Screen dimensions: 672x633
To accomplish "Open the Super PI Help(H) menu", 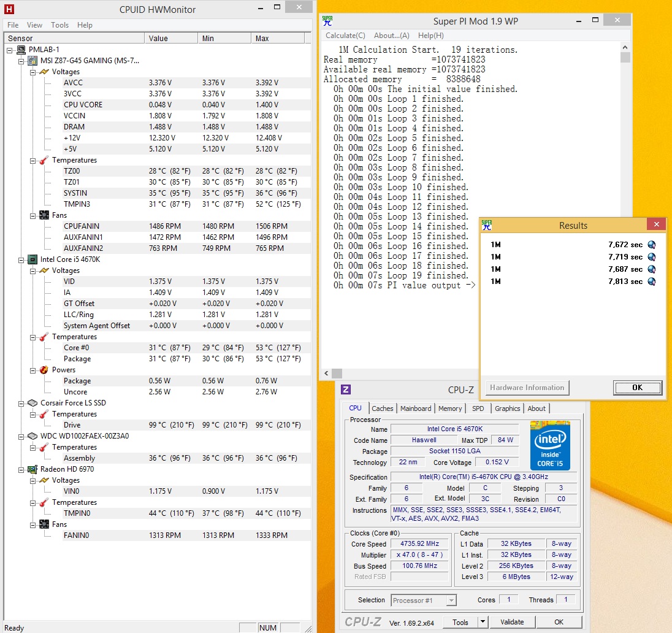I will pos(430,36).
